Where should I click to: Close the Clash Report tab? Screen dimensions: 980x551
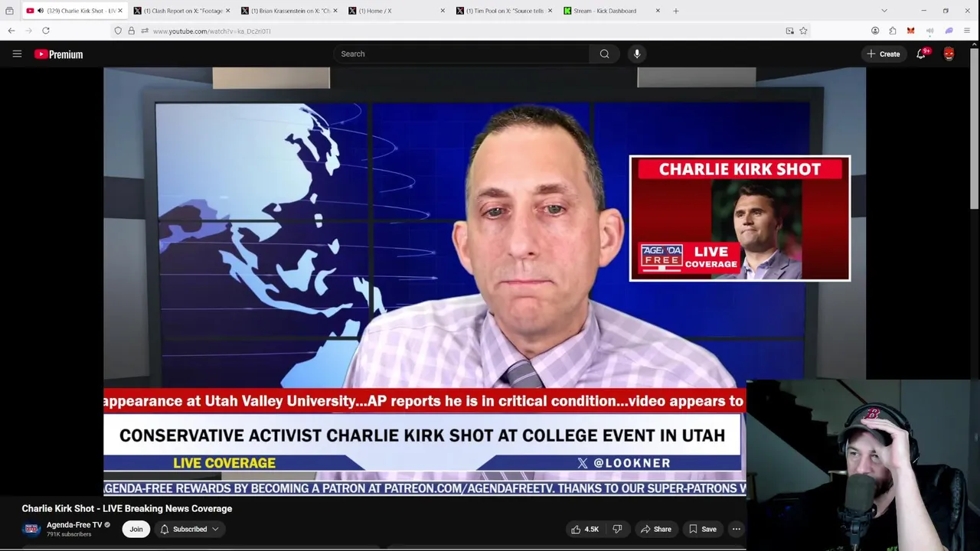click(227, 11)
